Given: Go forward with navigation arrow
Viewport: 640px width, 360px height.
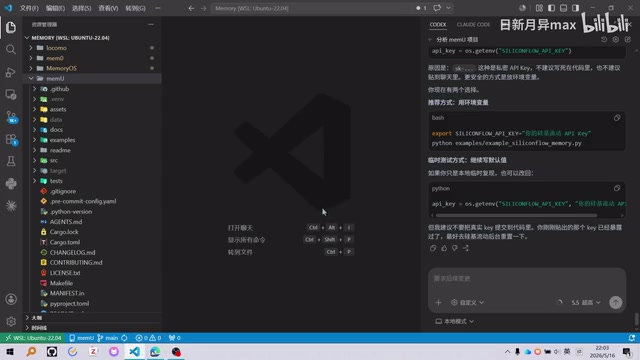Looking at the screenshot, I should [203, 8].
